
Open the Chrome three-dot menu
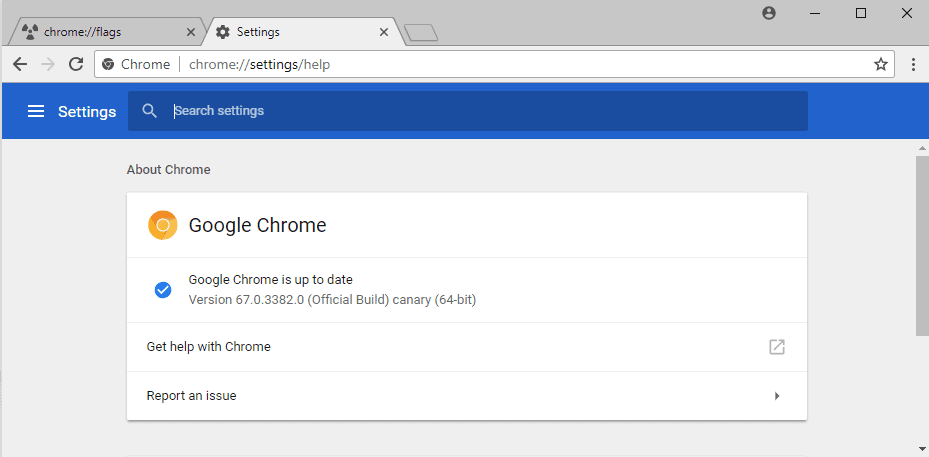pos(913,64)
